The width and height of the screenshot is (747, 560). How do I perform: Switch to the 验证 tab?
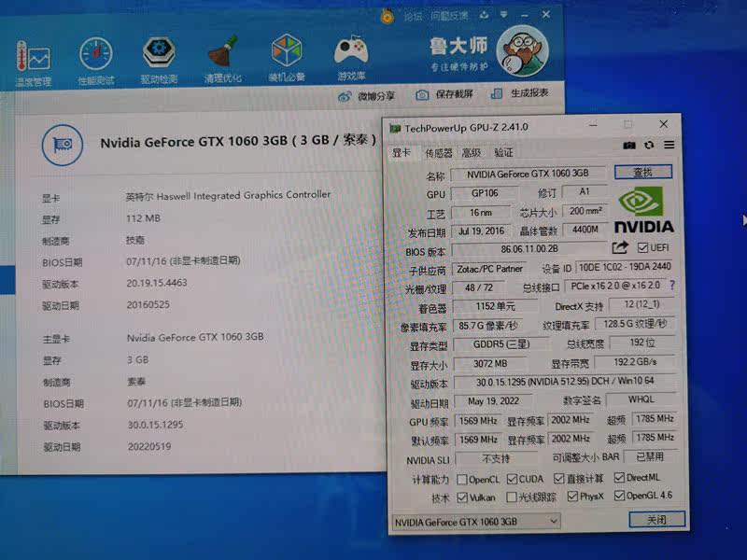(x=503, y=152)
